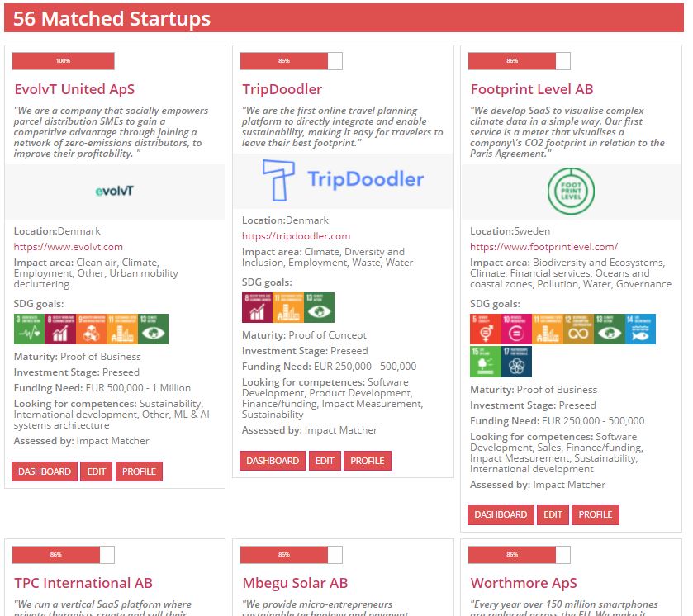693x616 pixels.
Task: Click the 100% match bar for EvolvT
Action: 64,61
